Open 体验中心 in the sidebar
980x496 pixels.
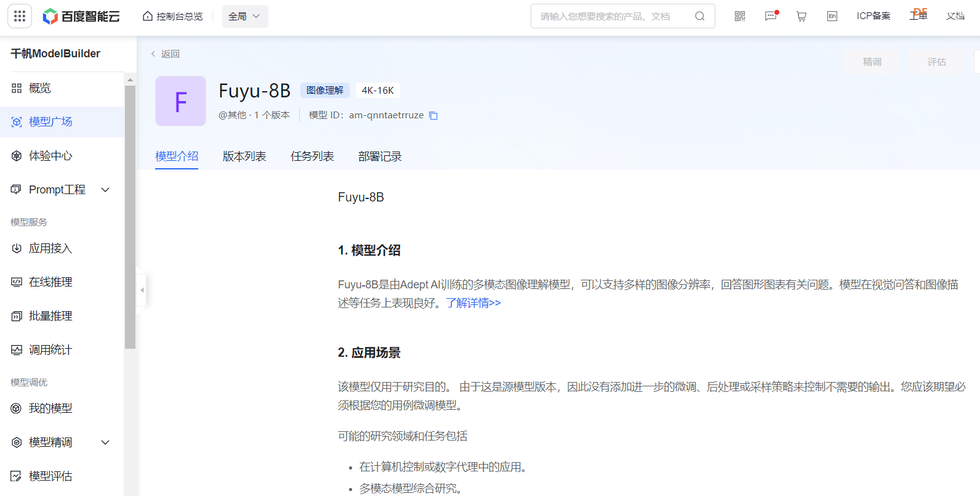[62, 156]
